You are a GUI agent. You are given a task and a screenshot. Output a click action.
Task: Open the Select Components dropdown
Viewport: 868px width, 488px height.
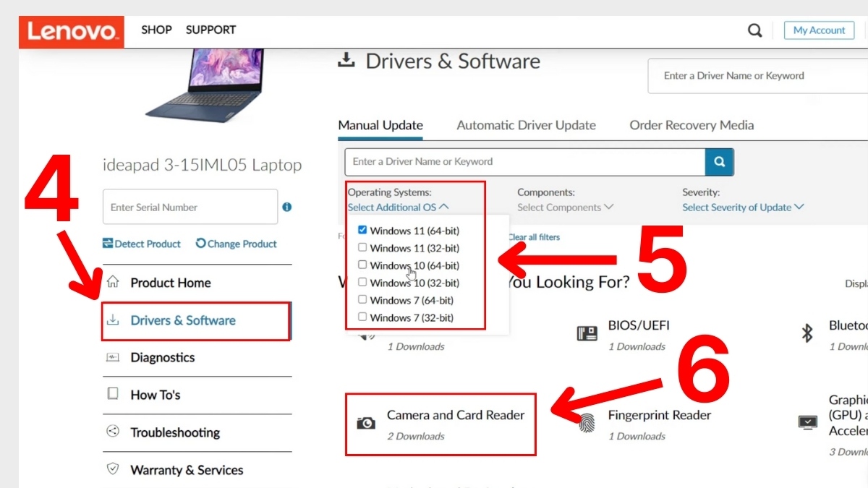[566, 207]
